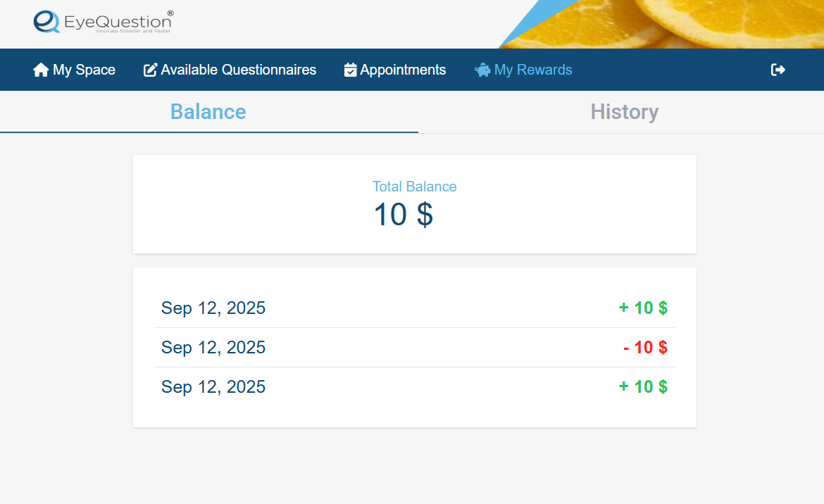Click the Total Balance label
The height and width of the screenshot is (504, 824).
[x=414, y=187]
